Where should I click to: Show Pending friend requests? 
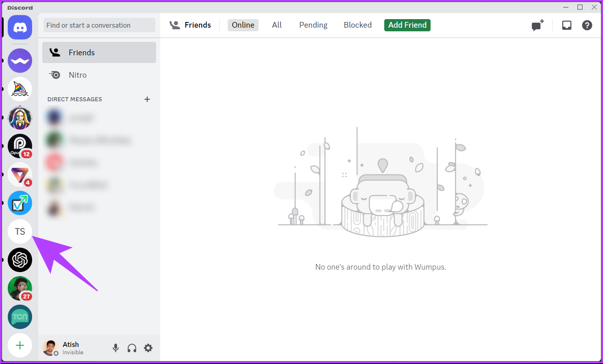click(313, 25)
